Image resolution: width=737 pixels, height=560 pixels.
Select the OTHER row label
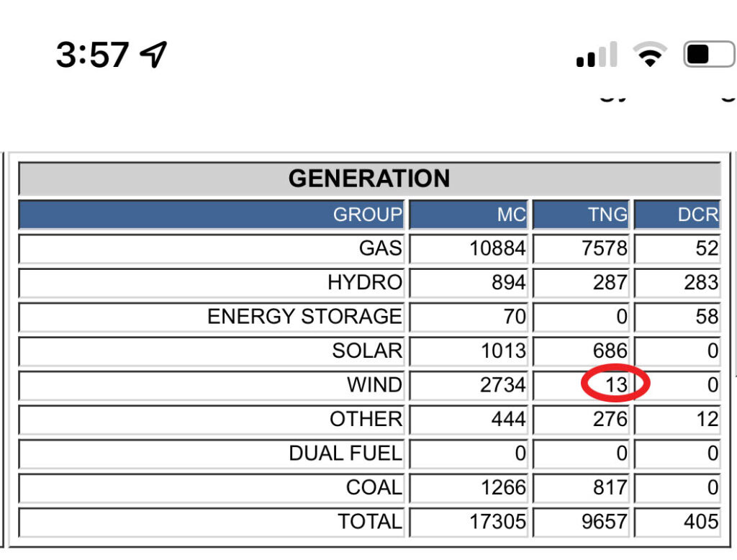coord(366,419)
